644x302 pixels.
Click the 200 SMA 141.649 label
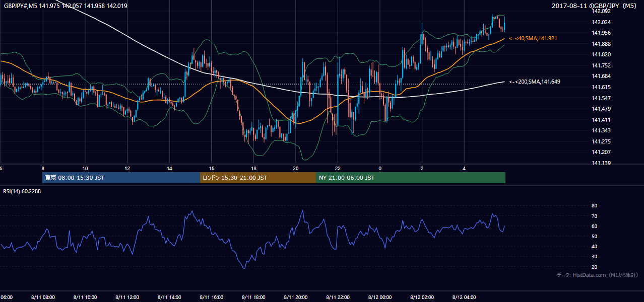(535, 82)
